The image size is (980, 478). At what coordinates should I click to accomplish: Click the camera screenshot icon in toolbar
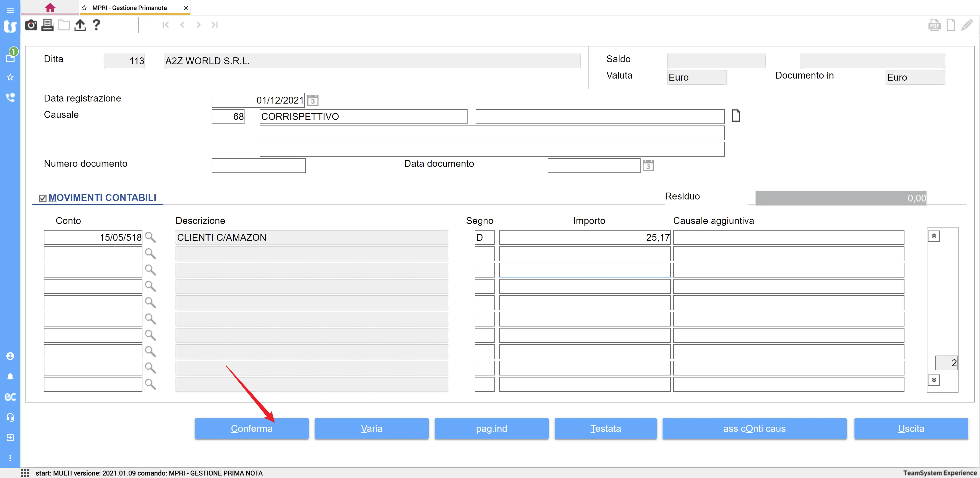[31, 25]
